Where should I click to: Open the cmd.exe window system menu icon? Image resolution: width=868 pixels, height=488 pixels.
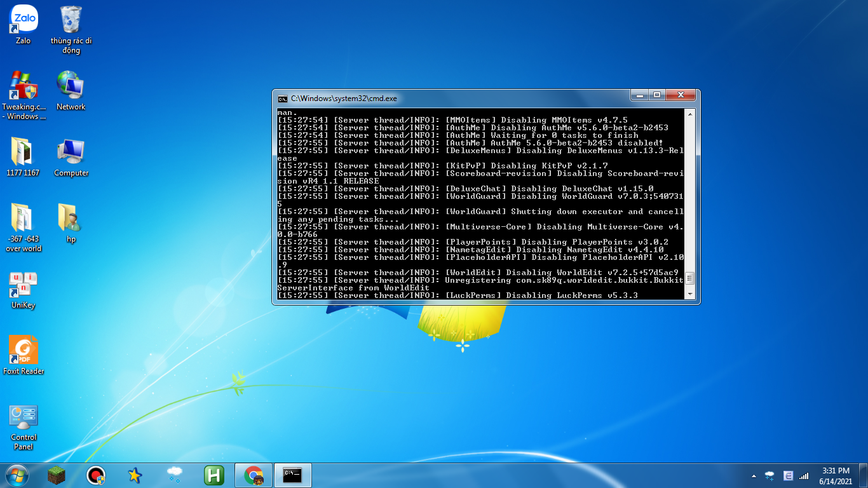click(x=282, y=98)
